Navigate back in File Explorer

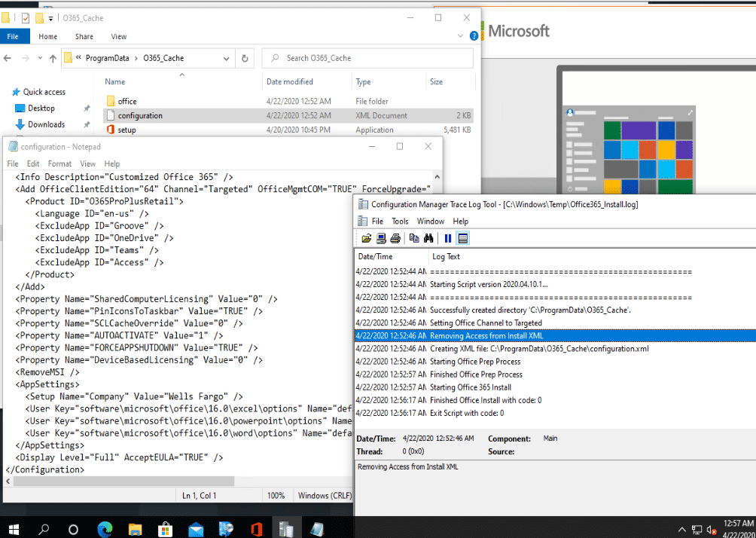(x=8, y=57)
